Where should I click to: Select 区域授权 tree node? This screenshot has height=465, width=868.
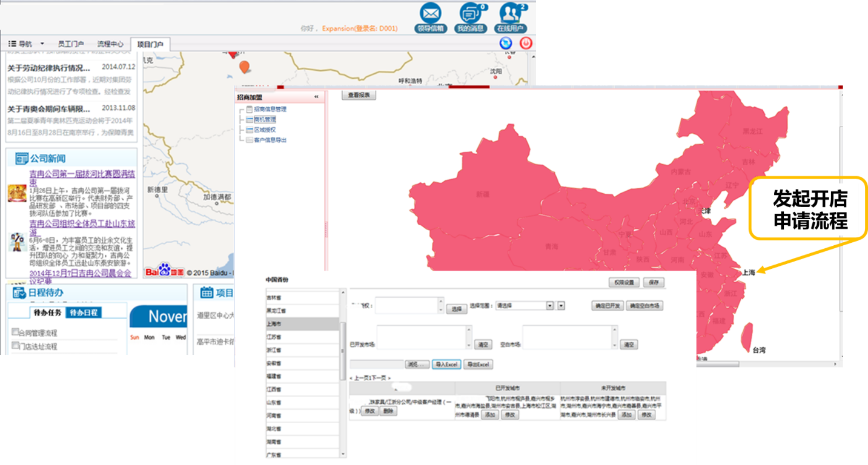coord(265,130)
